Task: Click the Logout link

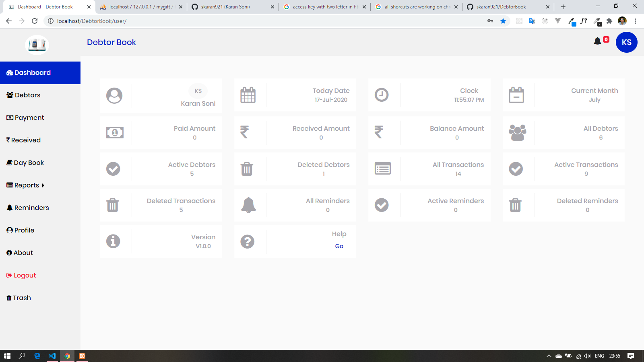Action: pos(25,276)
